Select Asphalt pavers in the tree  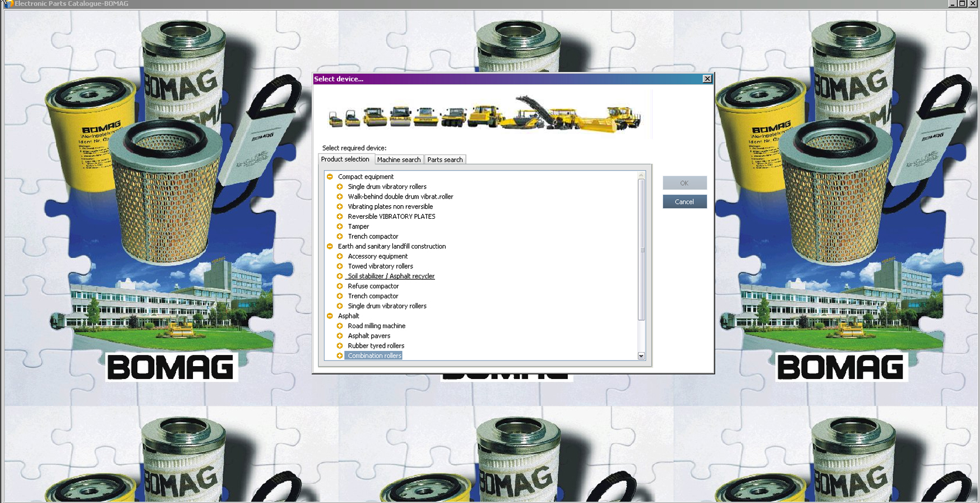[x=369, y=336]
